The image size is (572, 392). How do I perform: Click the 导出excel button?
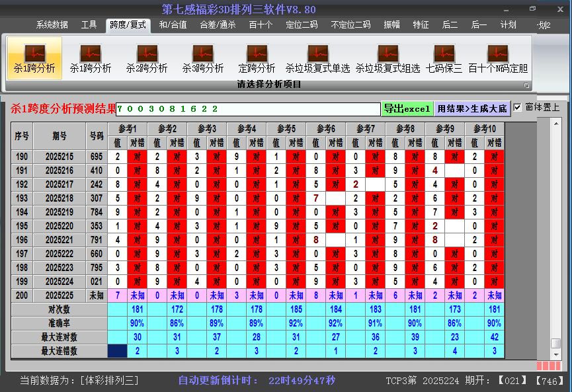[407, 108]
